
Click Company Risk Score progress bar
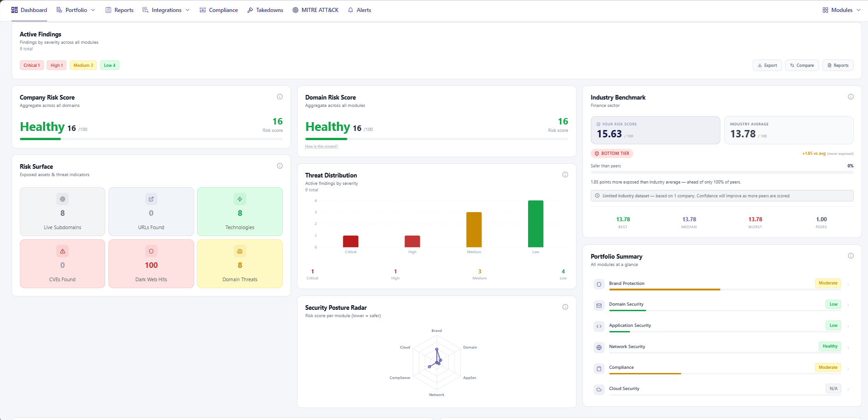[151, 139]
